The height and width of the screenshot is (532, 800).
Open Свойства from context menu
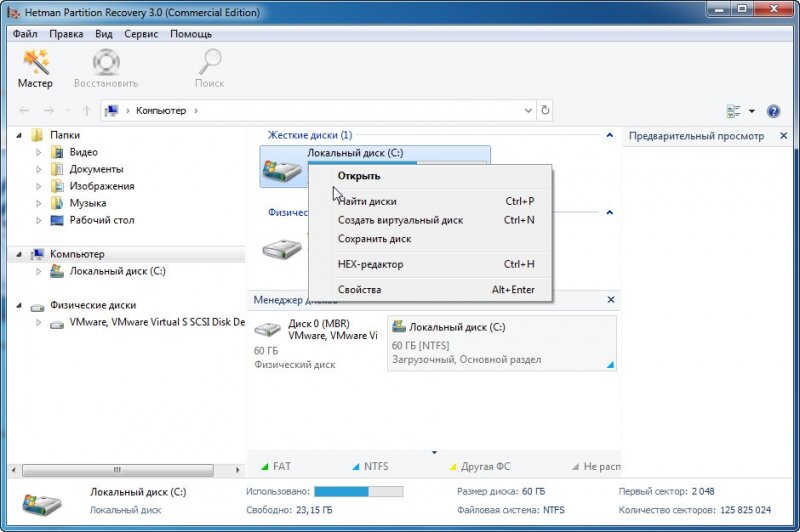click(431, 290)
